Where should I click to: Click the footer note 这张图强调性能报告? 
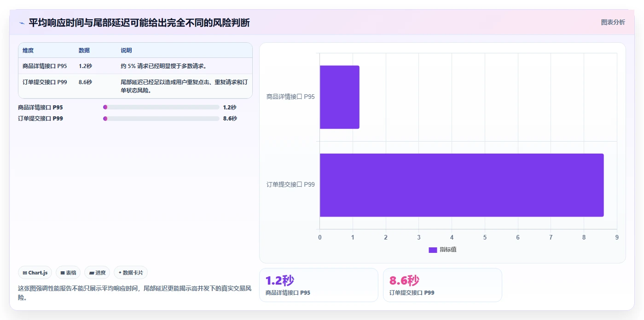[x=134, y=293]
